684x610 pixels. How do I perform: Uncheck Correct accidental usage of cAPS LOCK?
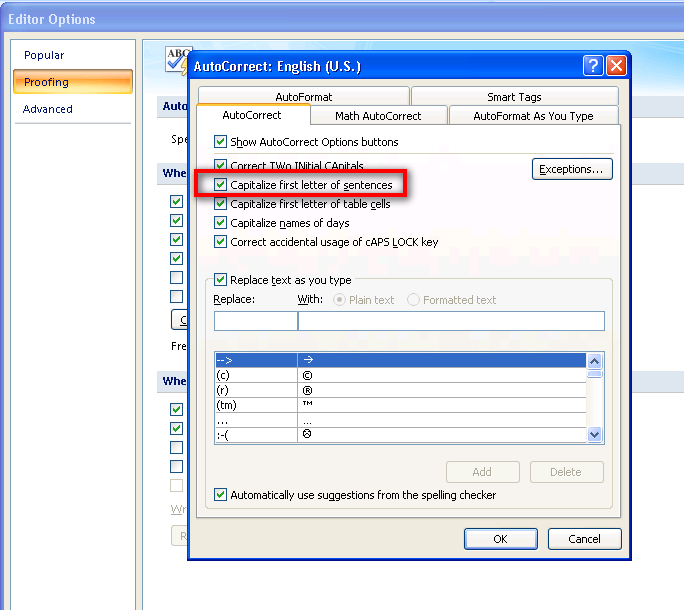click(x=221, y=242)
